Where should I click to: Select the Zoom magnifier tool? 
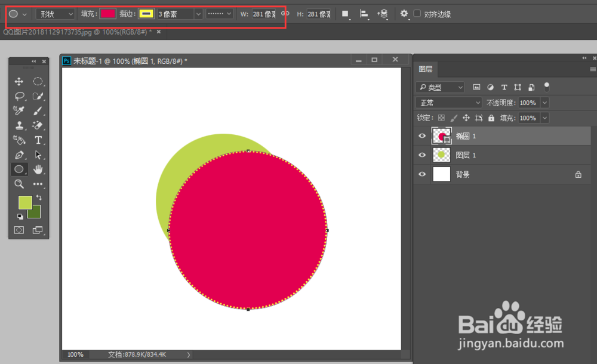(19, 184)
